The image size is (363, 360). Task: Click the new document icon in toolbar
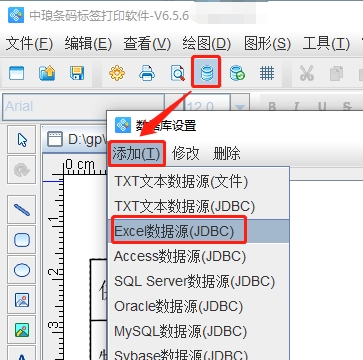click(16, 73)
